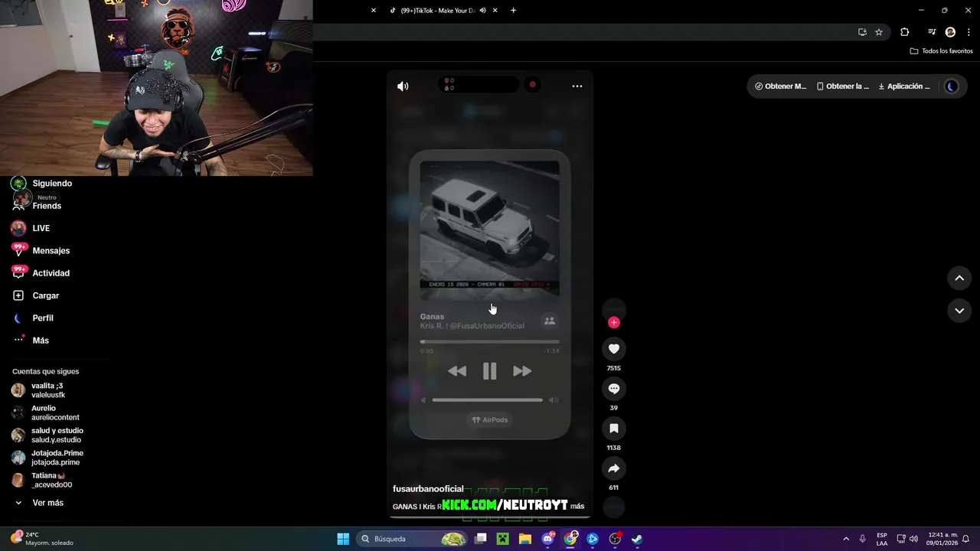Open Steam from the taskbar
This screenshot has height=551, width=980.
pos(637,539)
